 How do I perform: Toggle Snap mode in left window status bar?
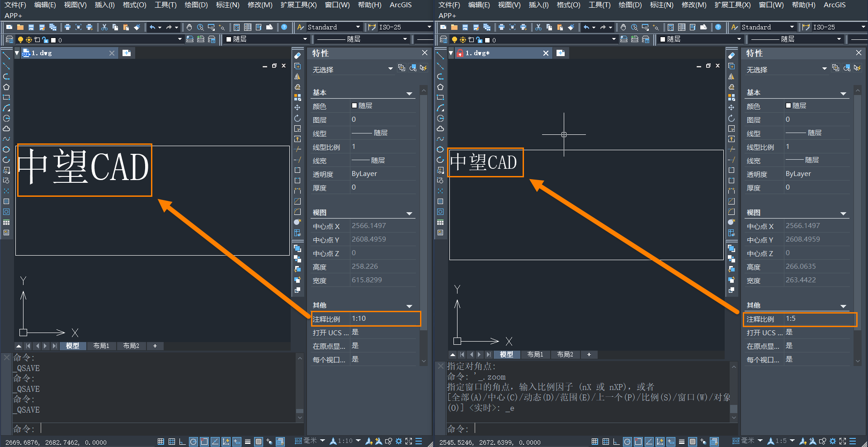pos(161,442)
